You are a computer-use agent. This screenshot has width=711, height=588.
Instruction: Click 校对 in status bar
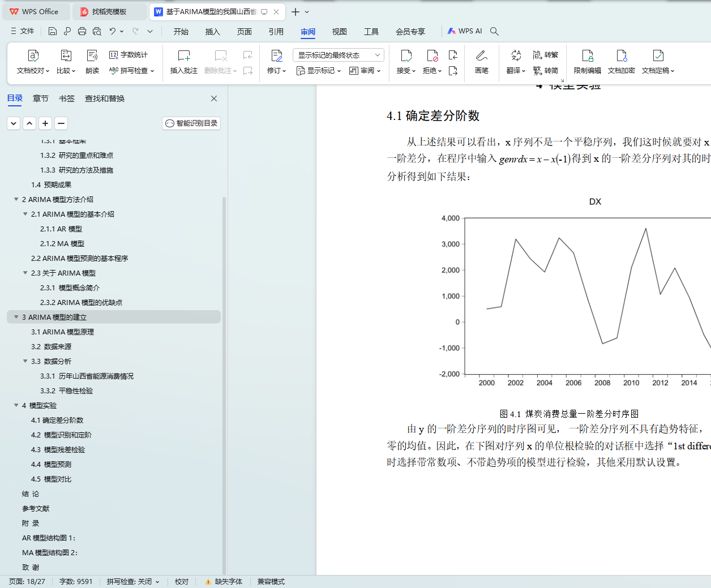[182, 582]
